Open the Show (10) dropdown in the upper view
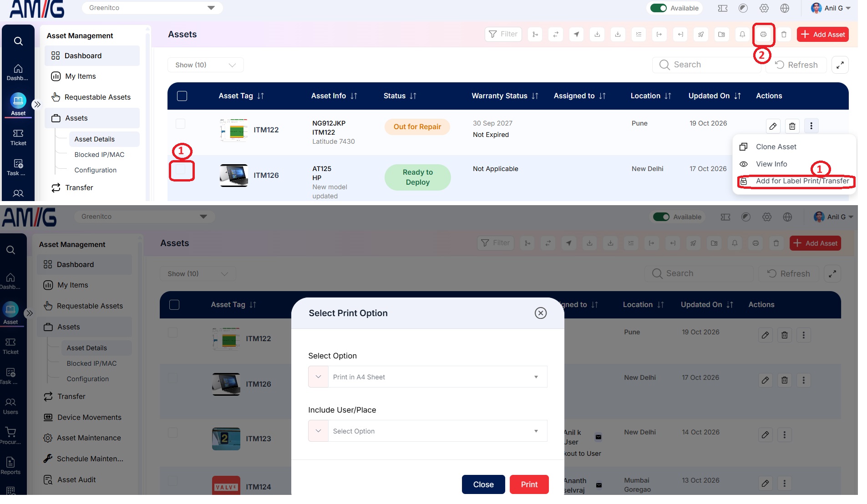The height and width of the screenshot is (504, 867). tap(205, 65)
